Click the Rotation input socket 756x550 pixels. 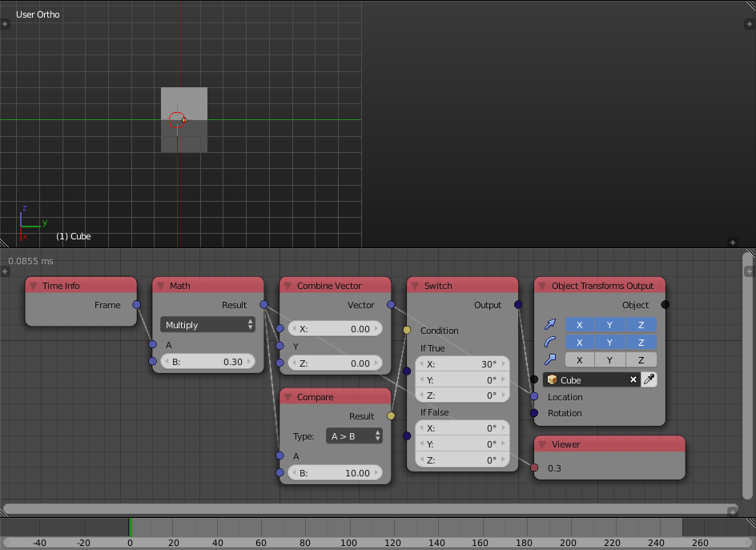click(x=534, y=412)
